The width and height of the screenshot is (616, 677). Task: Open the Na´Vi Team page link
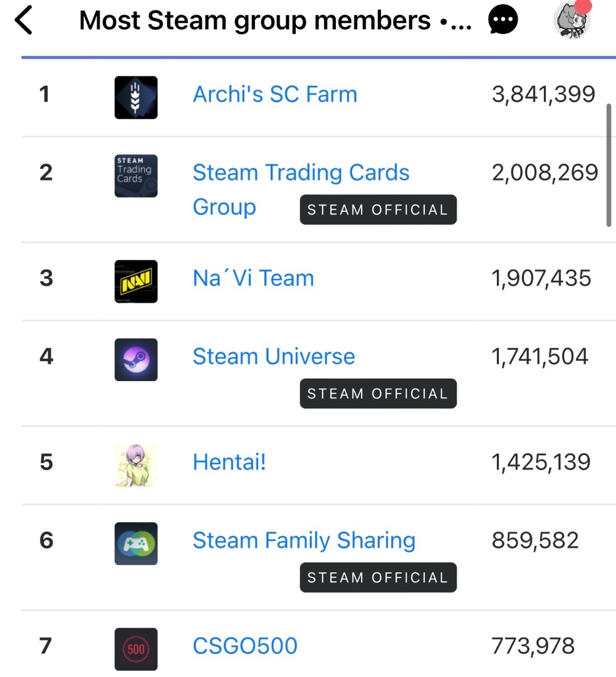[253, 278]
